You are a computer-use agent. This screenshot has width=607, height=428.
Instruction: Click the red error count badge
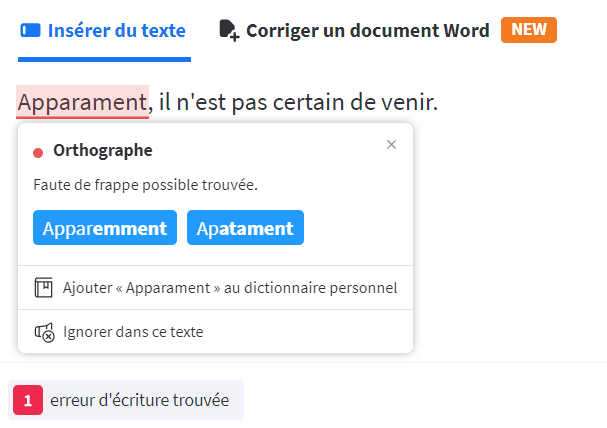click(28, 400)
